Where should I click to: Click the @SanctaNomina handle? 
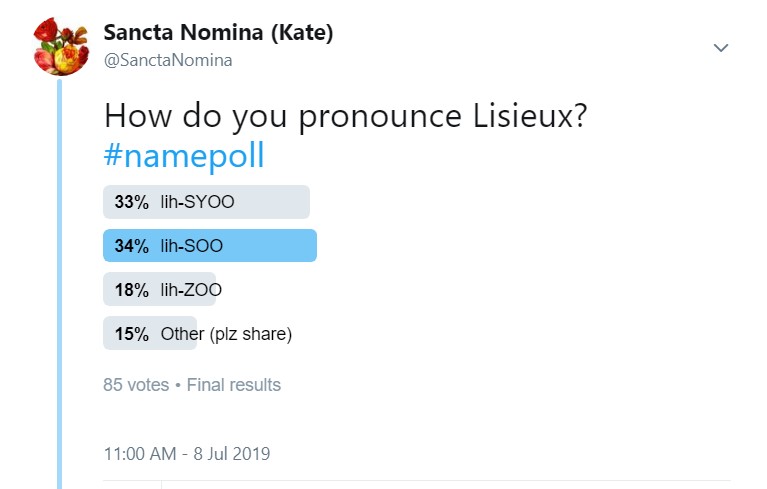click(168, 60)
